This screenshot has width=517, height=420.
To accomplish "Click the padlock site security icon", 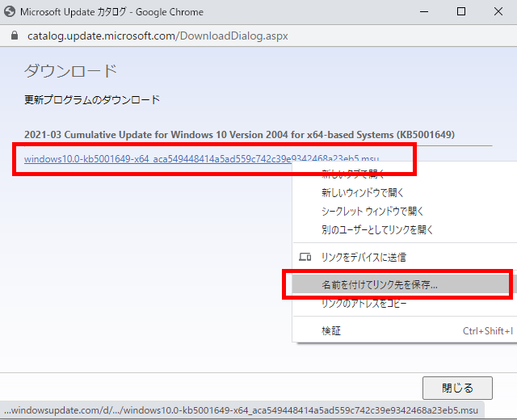I will pyautogui.click(x=13, y=36).
